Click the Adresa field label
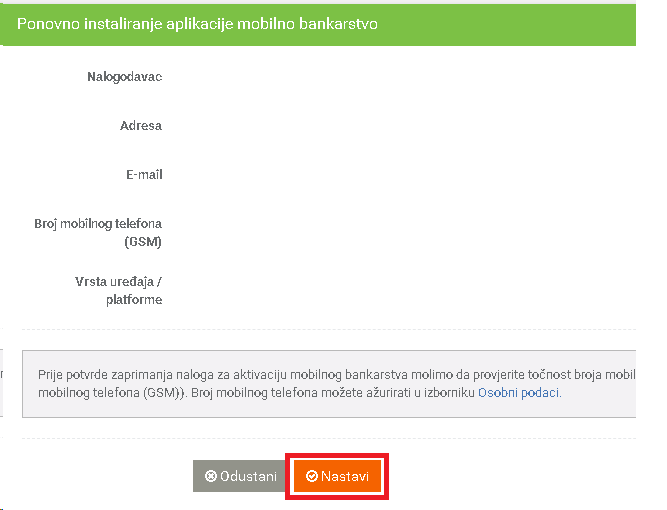Screen dimensions: 667x510 [141, 126]
